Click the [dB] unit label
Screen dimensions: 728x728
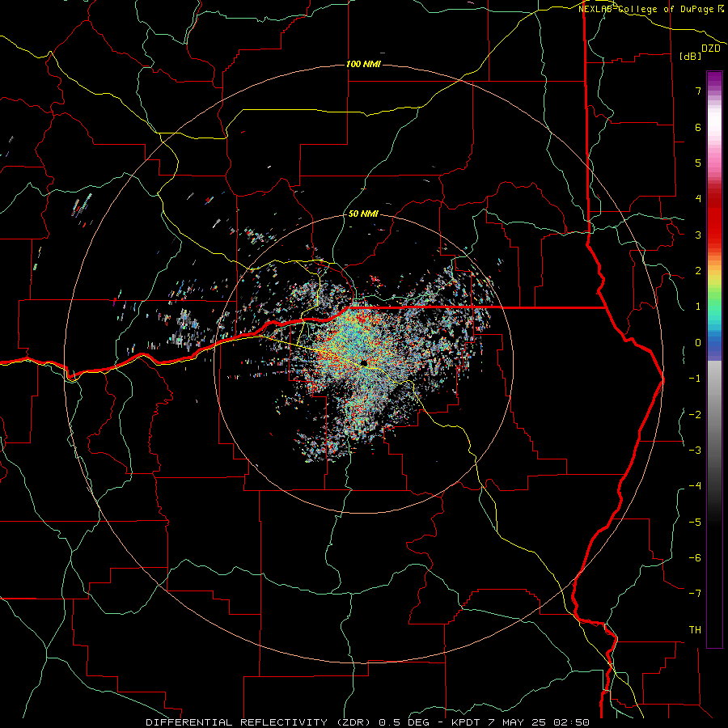pyautogui.click(x=691, y=56)
